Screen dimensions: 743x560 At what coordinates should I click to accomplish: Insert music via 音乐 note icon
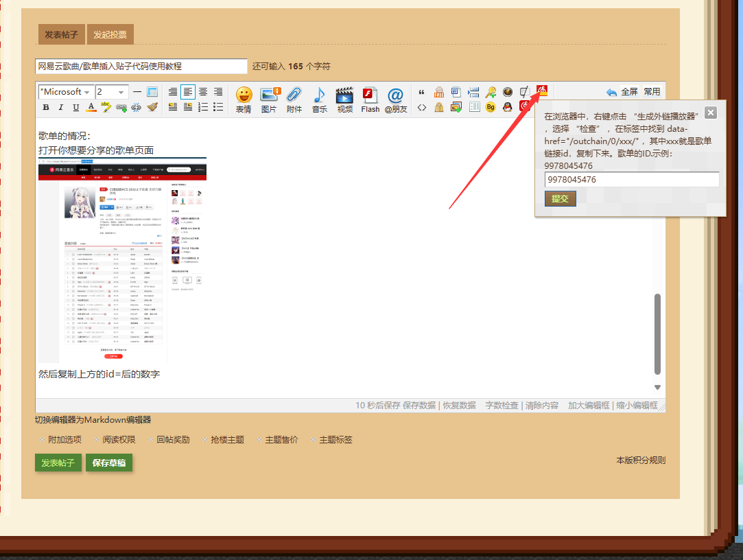[x=320, y=100]
